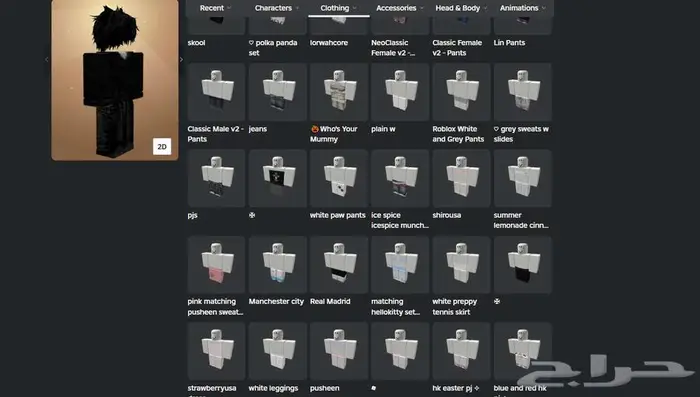
Task: Select Roblox White and Grey Pants thumbnail
Action: tap(461, 92)
